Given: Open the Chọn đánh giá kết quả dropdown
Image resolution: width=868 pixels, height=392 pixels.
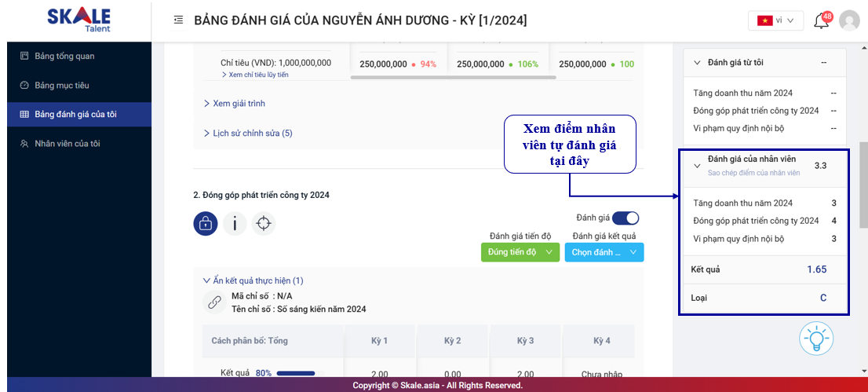Looking at the screenshot, I should pos(604,252).
